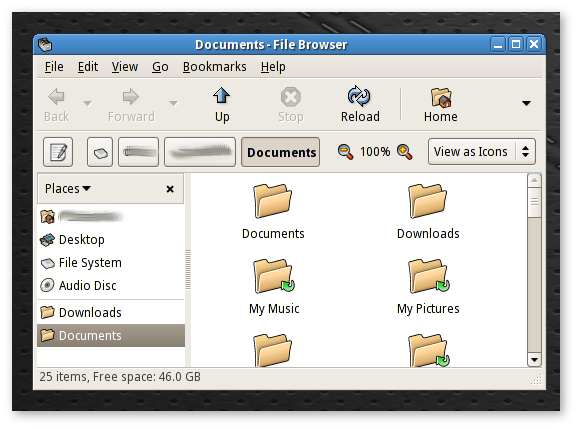Click the Documents path bar button
Screen dimensions: 578x429
pyautogui.click(x=281, y=152)
